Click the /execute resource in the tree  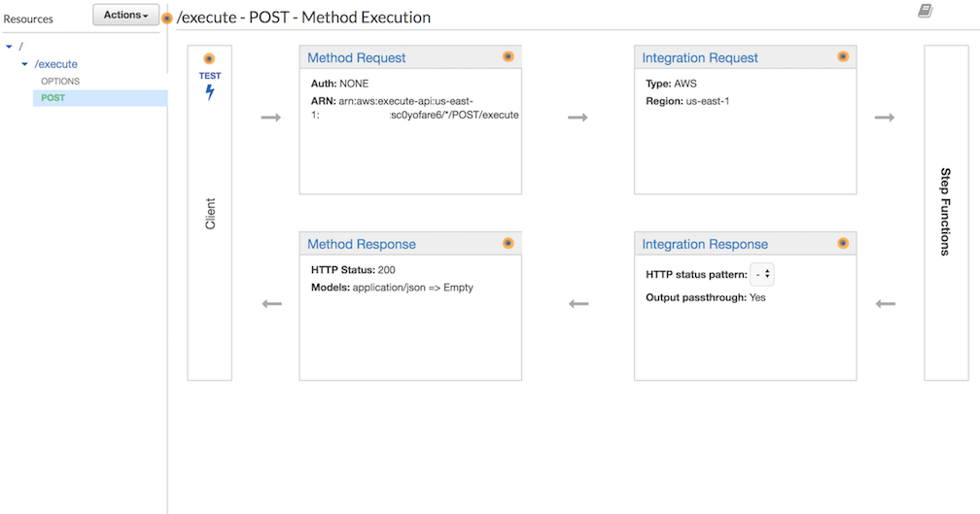pos(56,64)
